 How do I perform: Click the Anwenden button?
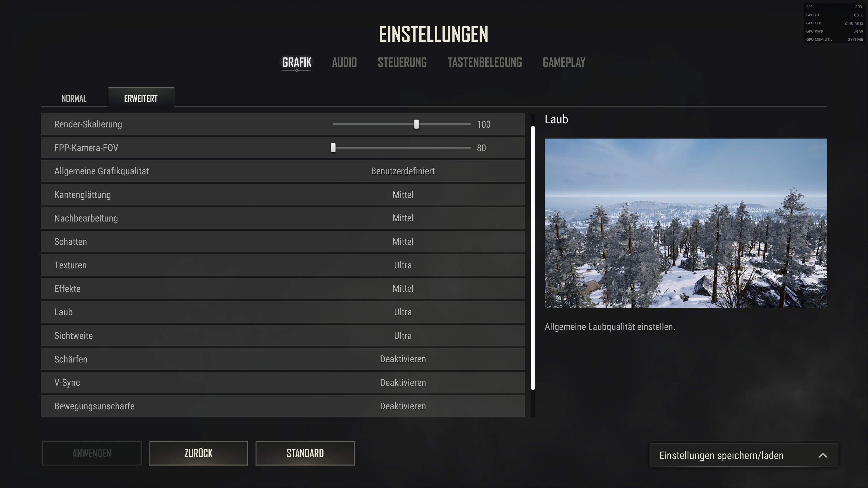[x=92, y=453]
